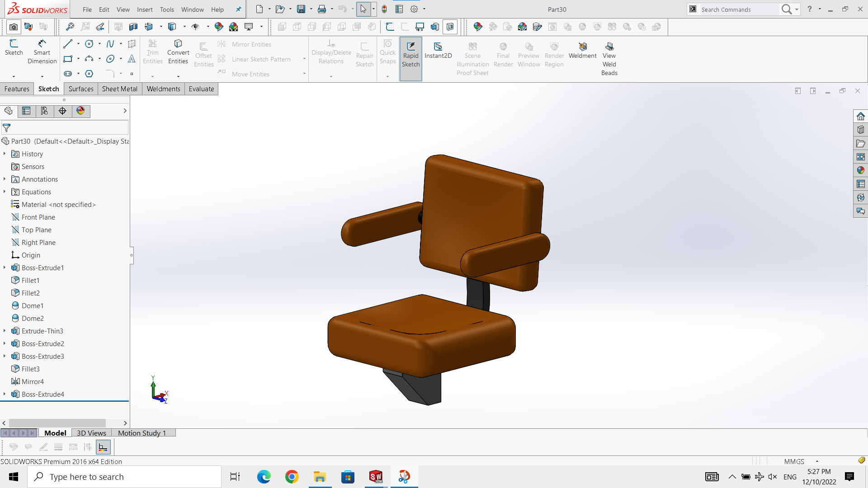This screenshot has width=868, height=488.
Task: Click the feature tree filter icon
Action: coord(7,128)
